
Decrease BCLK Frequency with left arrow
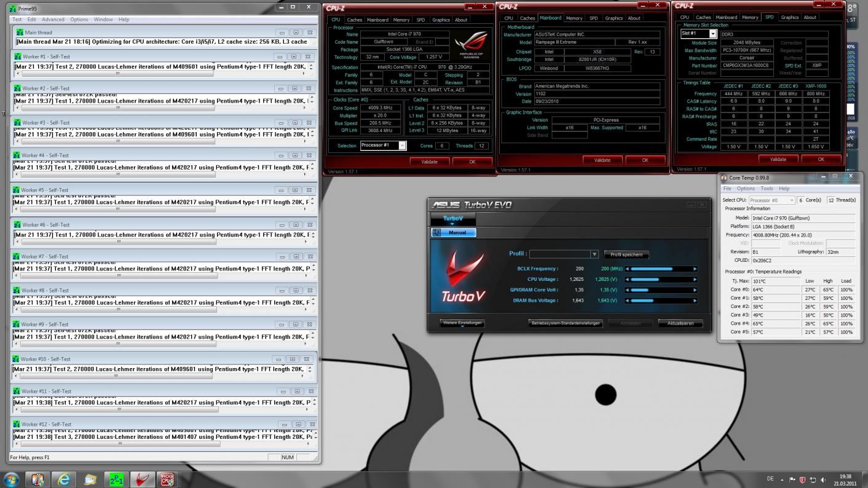click(627, 269)
